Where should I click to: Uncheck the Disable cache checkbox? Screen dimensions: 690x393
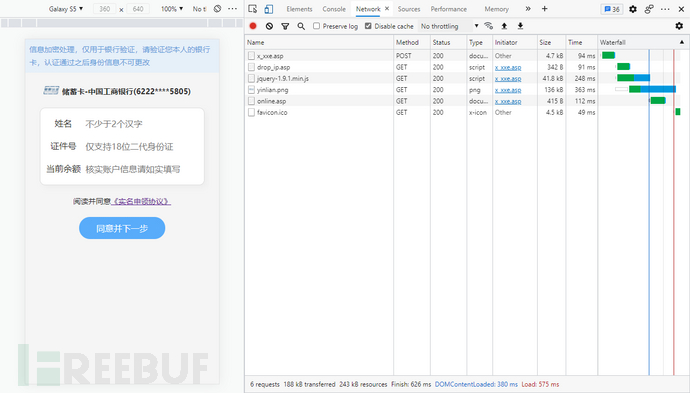click(368, 26)
